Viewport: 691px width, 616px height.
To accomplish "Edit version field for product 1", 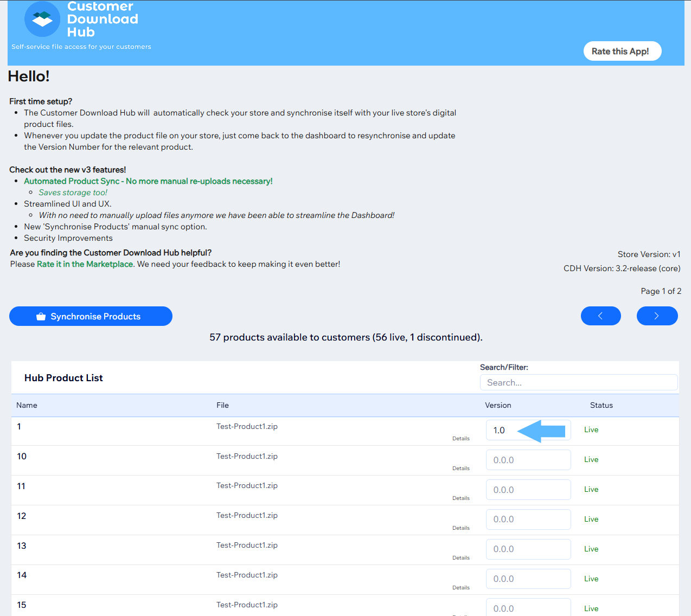I will 528,430.
